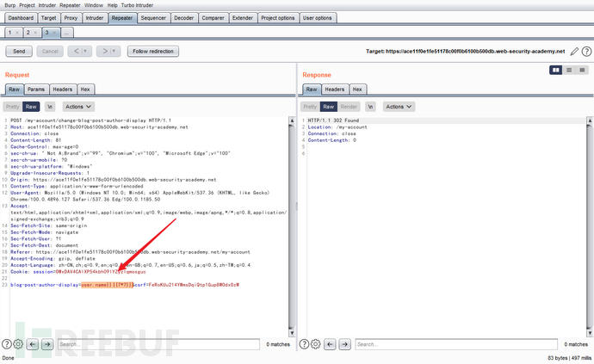Screen dimensions: 594x364
Task: Open response search settings gear
Action: 316,344
